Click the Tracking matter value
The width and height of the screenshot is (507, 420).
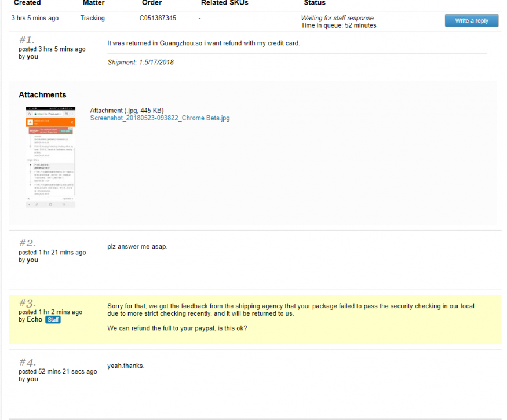point(93,18)
